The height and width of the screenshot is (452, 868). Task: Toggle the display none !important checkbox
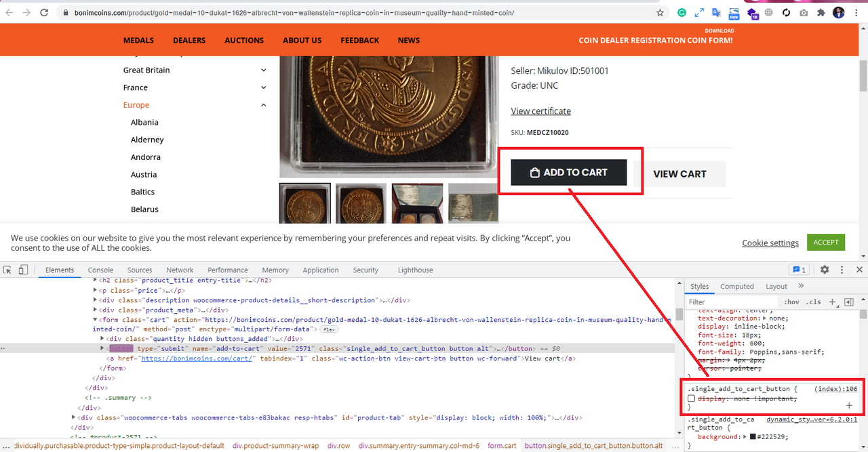[x=692, y=398]
